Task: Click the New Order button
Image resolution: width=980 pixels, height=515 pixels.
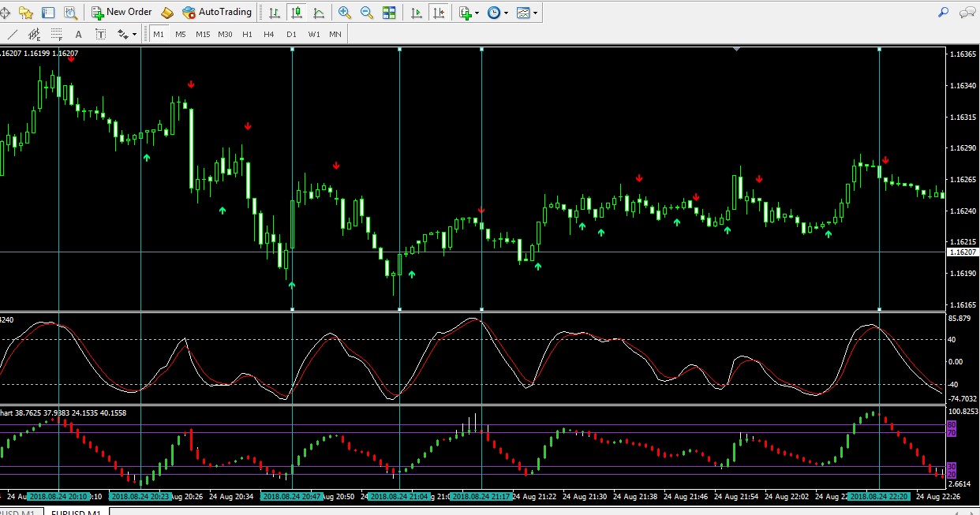Action: pos(122,13)
